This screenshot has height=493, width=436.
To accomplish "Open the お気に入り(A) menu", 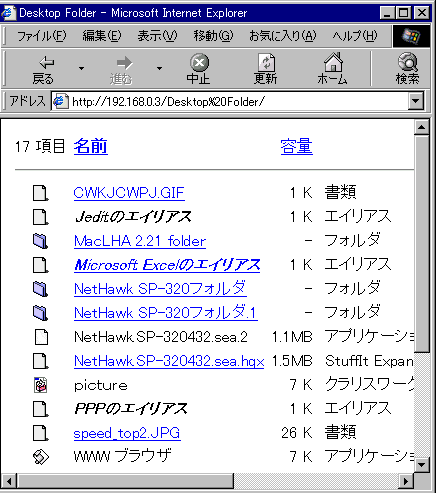I will pyautogui.click(x=282, y=36).
